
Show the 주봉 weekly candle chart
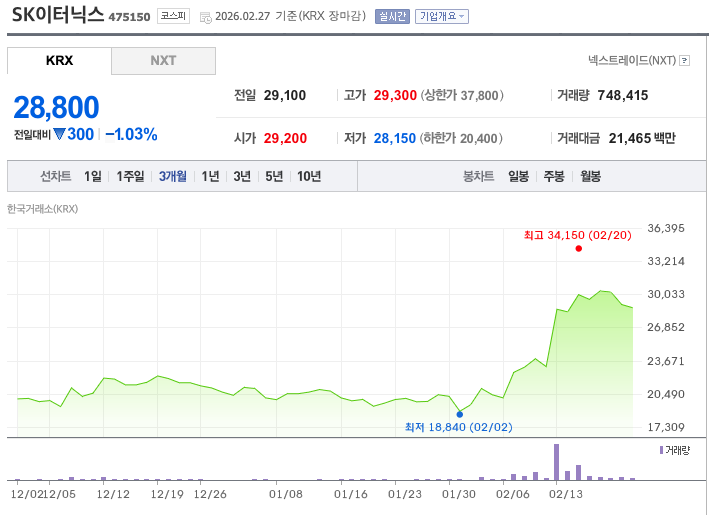tap(554, 176)
